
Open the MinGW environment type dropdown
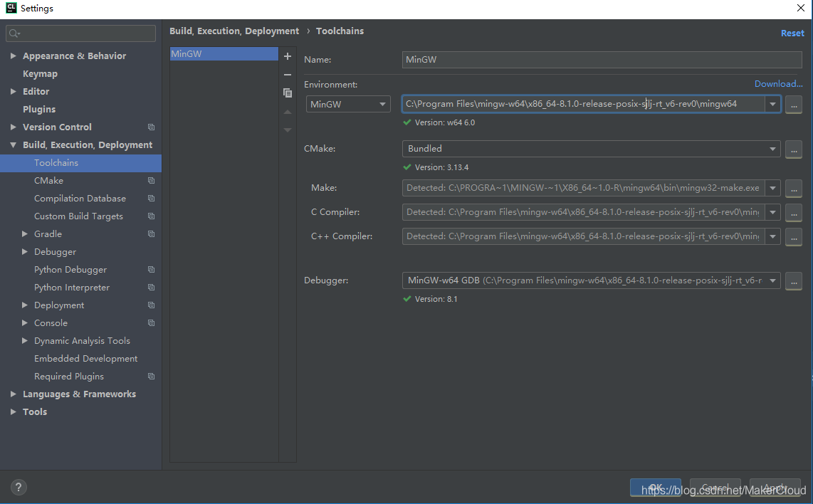(x=348, y=104)
